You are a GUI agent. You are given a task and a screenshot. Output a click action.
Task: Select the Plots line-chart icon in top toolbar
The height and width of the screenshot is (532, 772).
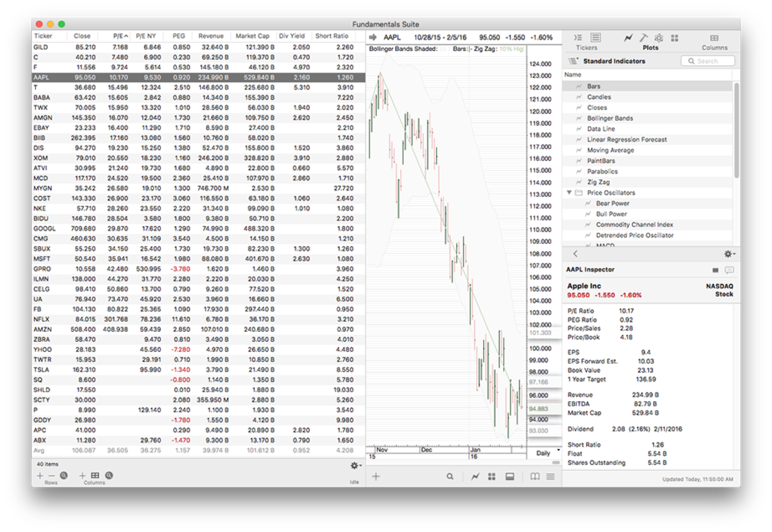pyautogui.click(x=627, y=38)
